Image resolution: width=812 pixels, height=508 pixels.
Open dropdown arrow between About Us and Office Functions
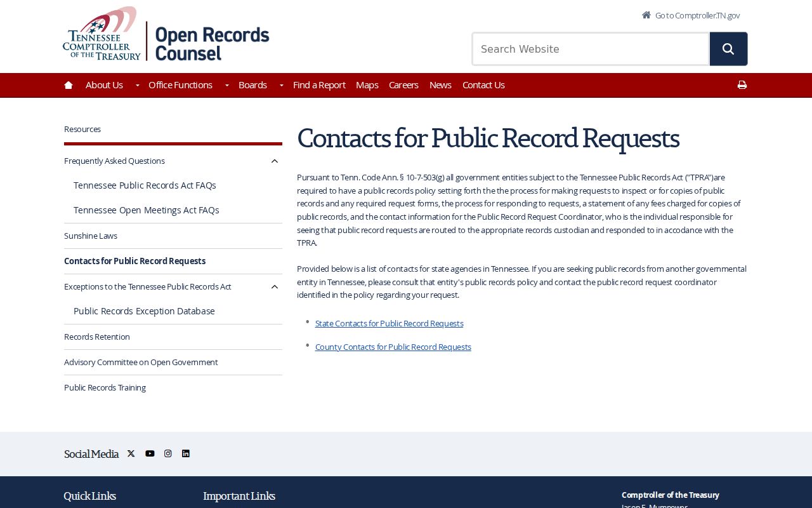tap(137, 85)
